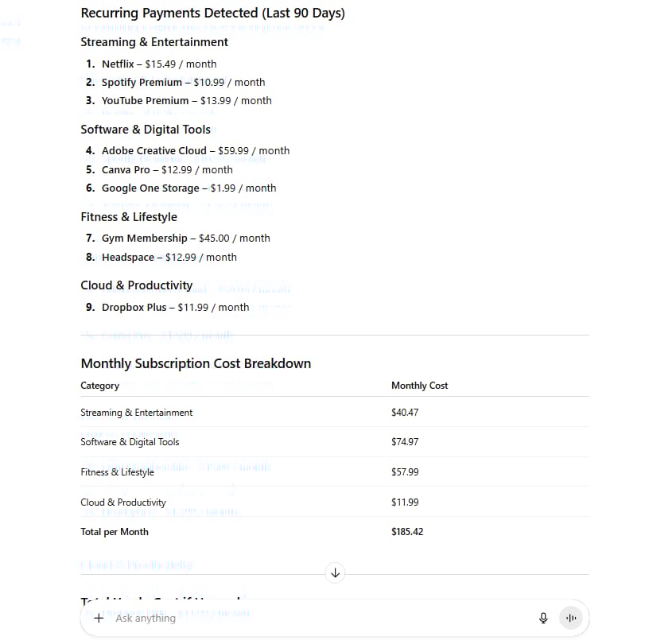Click the Gym Membership list entry

185,238
